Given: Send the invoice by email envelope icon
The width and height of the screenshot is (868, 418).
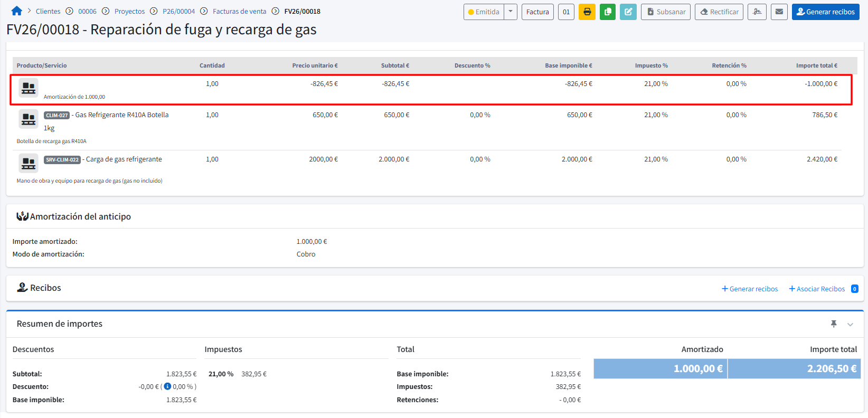Looking at the screenshot, I should [779, 12].
